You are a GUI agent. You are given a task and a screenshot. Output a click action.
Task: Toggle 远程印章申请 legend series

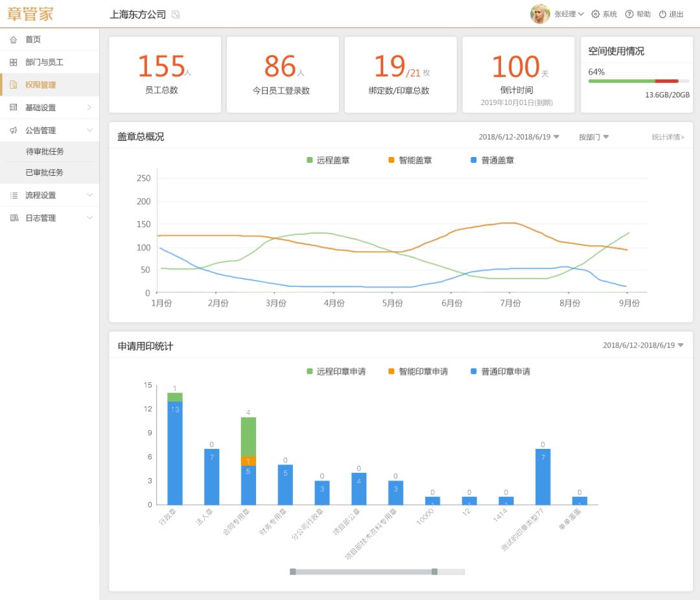(x=336, y=372)
